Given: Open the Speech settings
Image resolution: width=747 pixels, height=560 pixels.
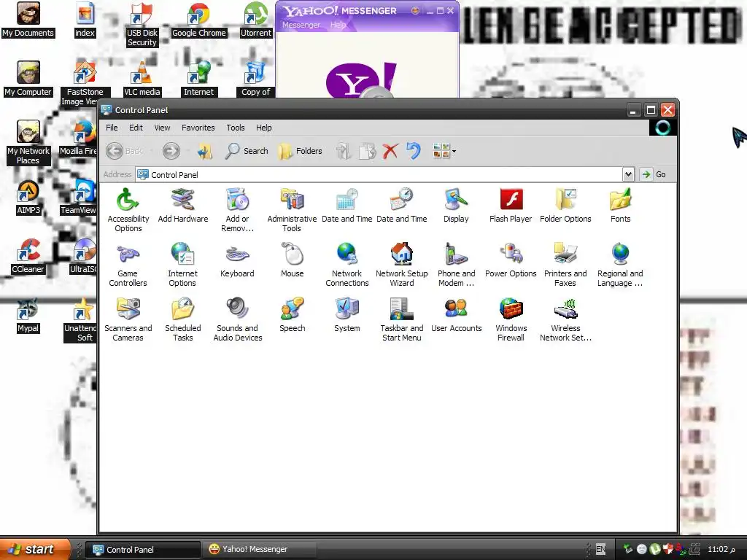Looking at the screenshot, I should [292, 315].
